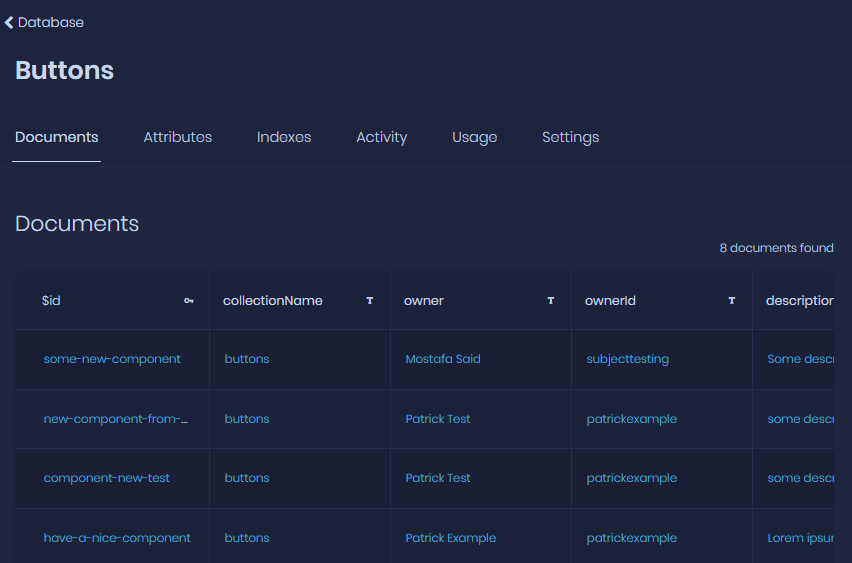The height and width of the screenshot is (563, 852).
Task: Open the have-a-nice-component document
Action: pos(117,538)
